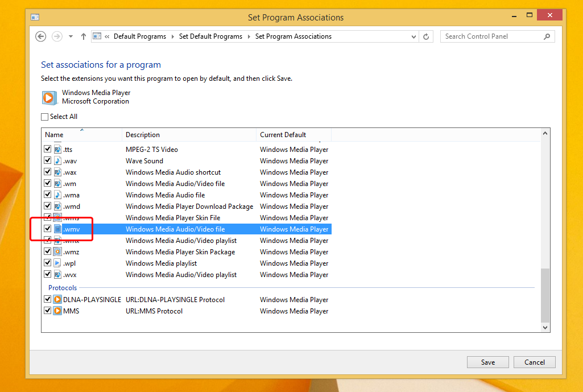Uncheck the .wav extension checkbox

(x=47, y=160)
